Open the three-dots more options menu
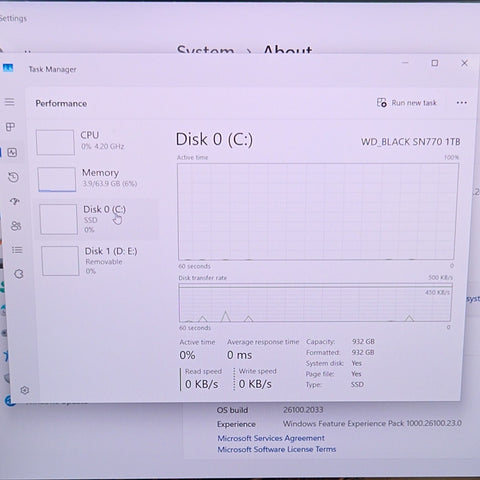The width and height of the screenshot is (480, 480). point(462,103)
